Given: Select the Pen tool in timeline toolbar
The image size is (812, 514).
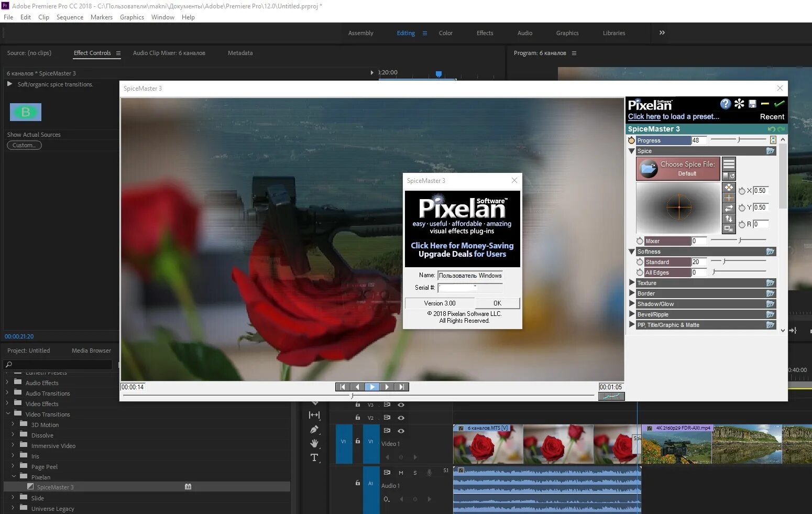Looking at the screenshot, I should pyautogui.click(x=314, y=430).
